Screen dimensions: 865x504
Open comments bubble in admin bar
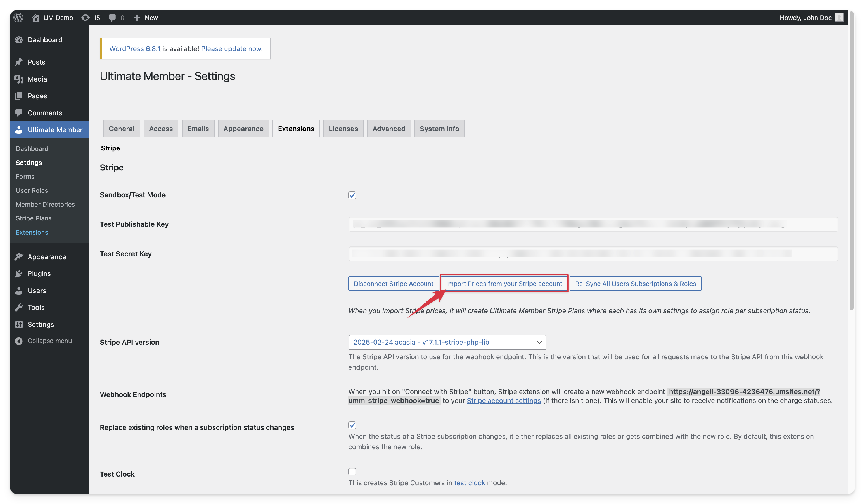pyautogui.click(x=112, y=18)
